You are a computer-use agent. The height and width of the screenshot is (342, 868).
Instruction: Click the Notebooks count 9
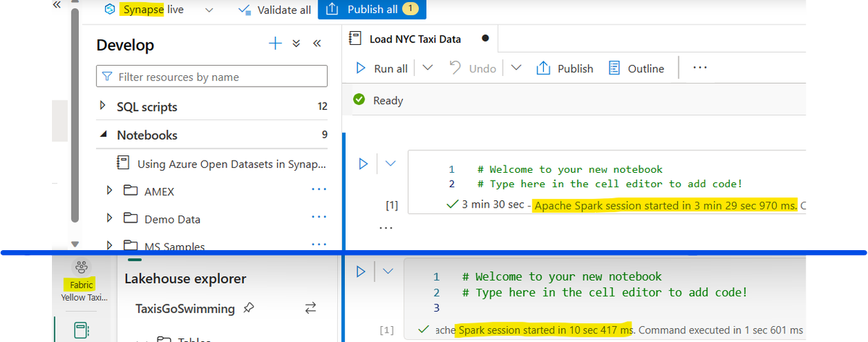[x=324, y=134]
